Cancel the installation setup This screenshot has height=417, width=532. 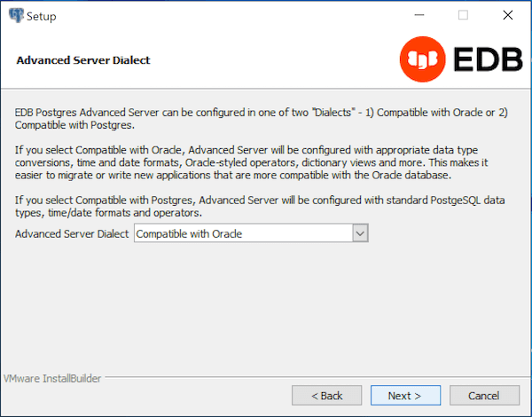(484, 395)
